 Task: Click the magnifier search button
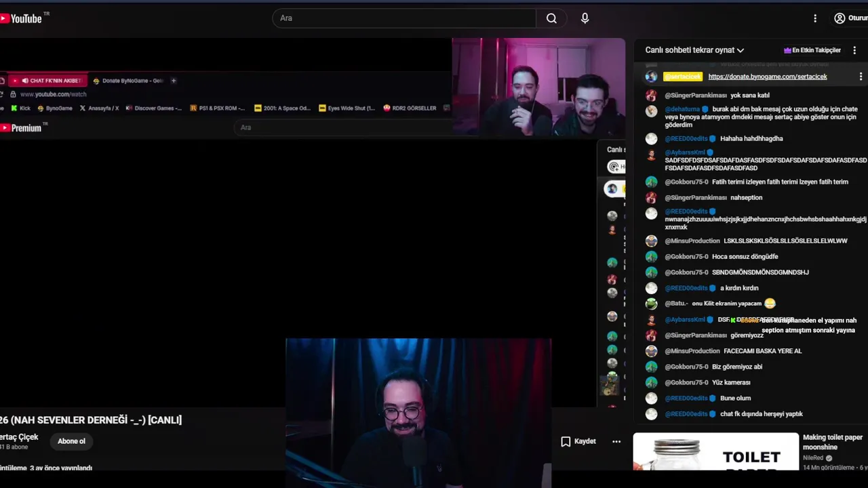tap(552, 18)
